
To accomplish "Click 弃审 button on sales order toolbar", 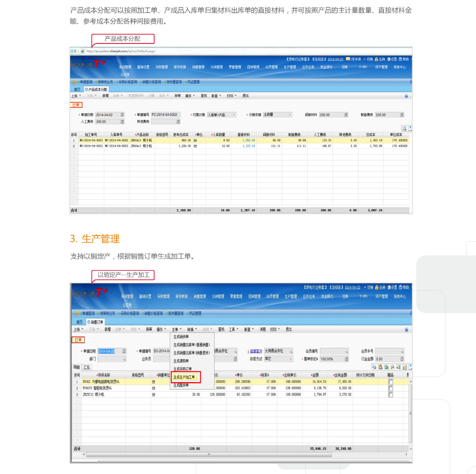I will [149, 329].
